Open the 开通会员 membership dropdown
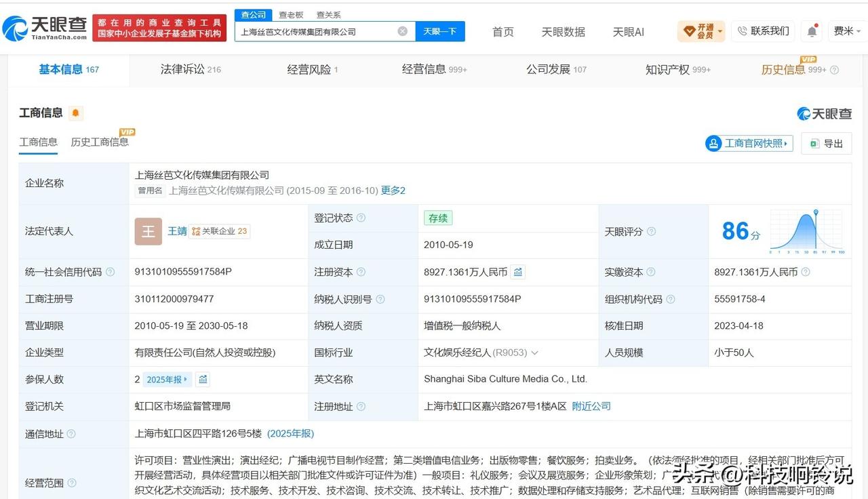868x499 pixels. pyautogui.click(x=702, y=31)
